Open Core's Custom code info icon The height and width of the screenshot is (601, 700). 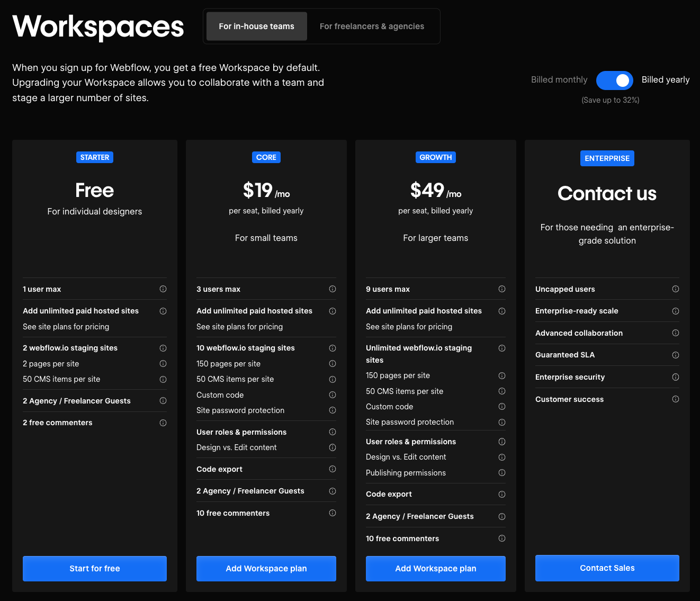333,395
